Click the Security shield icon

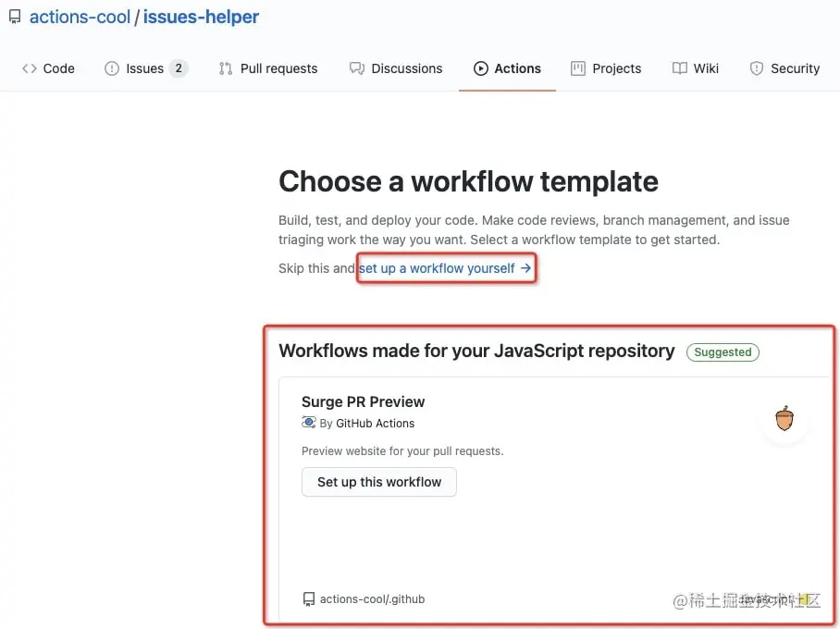pyautogui.click(x=757, y=68)
